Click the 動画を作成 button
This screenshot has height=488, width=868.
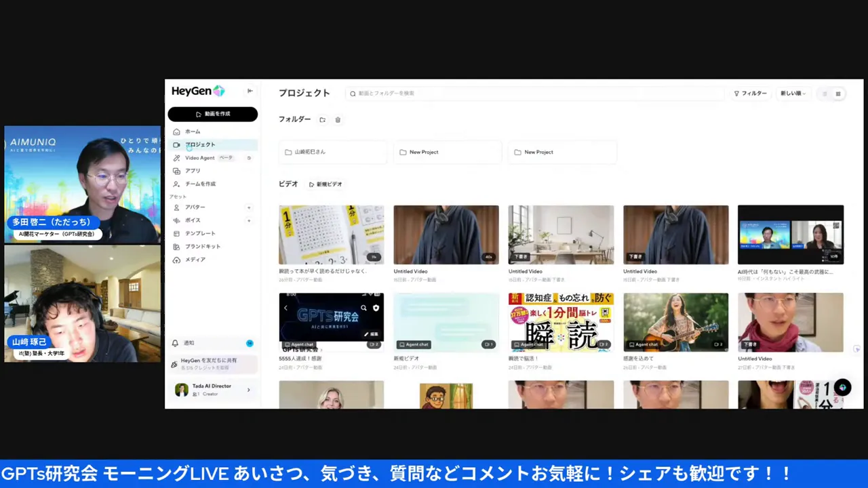pyautogui.click(x=213, y=114)
